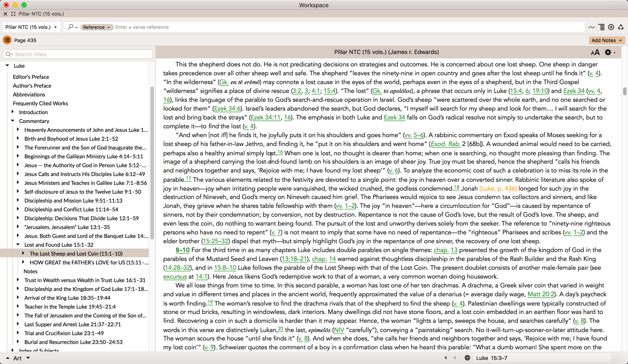Open footnote 18 after 'godless condemned'
628x364 pixels.
point(456,188)
